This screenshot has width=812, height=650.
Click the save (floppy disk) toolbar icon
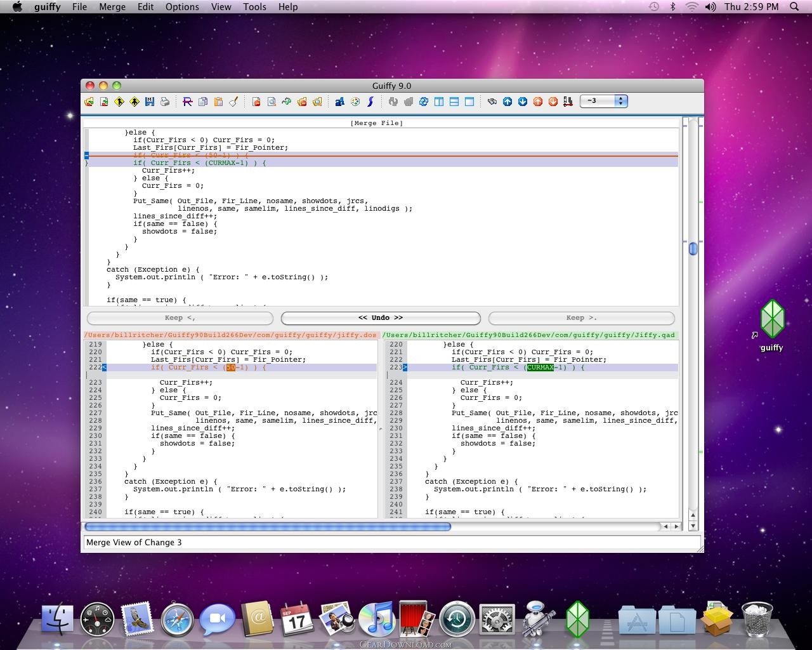click(x=150, y=102)
